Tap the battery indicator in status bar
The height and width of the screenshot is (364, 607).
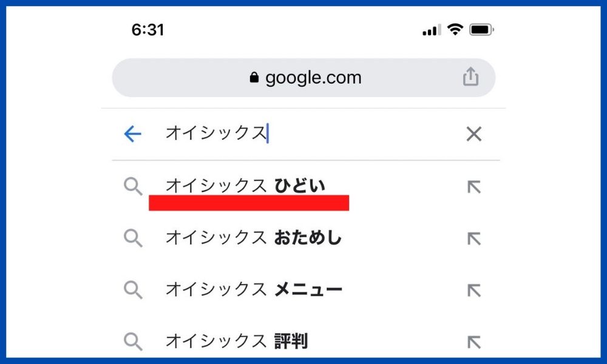[x=481, y=29]
